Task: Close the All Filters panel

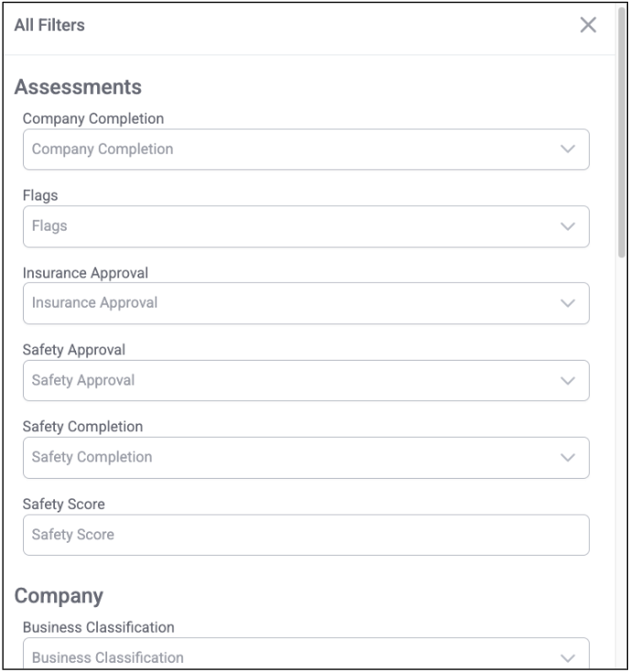Action: [x=588, y=26]
